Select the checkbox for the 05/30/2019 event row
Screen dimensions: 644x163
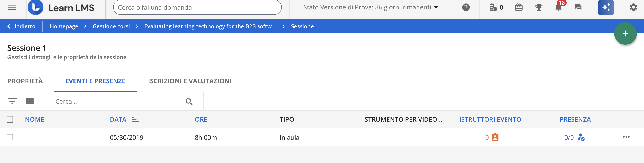coord(10,137)
